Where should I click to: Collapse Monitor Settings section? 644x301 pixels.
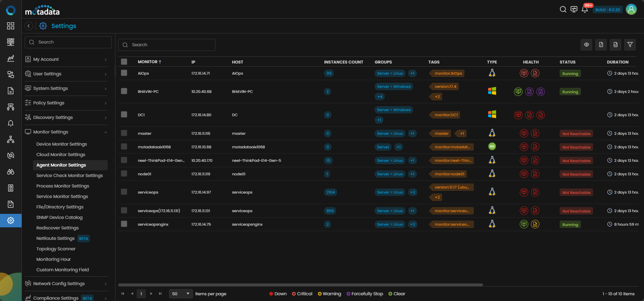pos(66,132)
